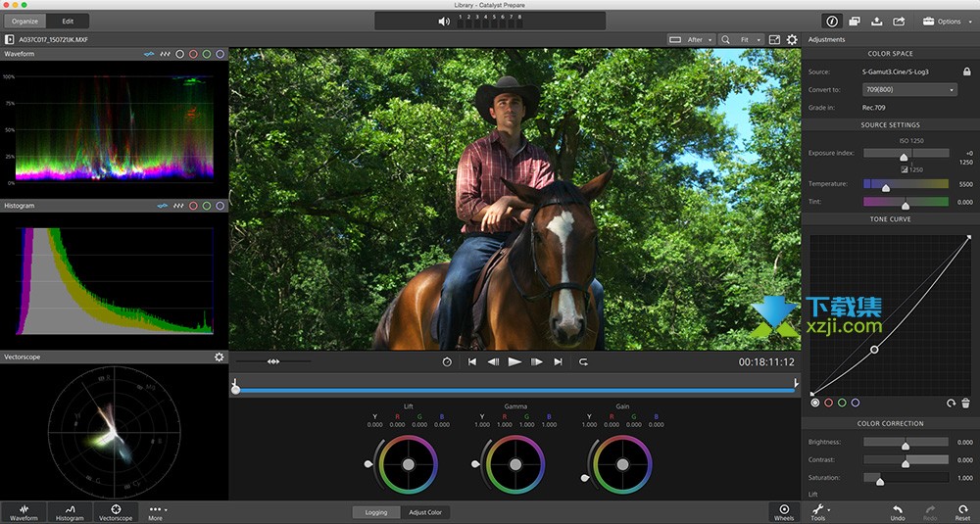Switch to the Adjust Color tab
The width and height of the screenshot is (980, 524).
point(425,512)
